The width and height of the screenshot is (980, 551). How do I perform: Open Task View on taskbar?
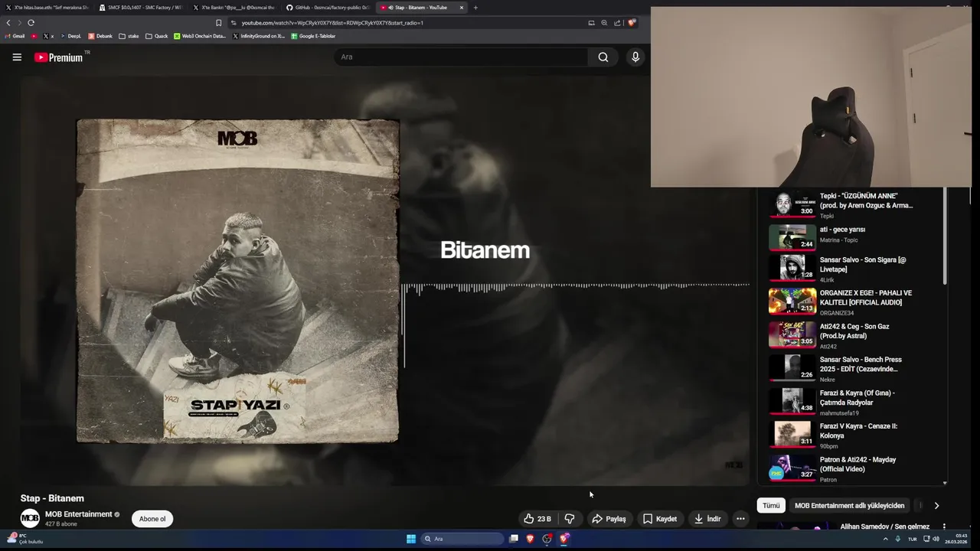tap(514, 539)
